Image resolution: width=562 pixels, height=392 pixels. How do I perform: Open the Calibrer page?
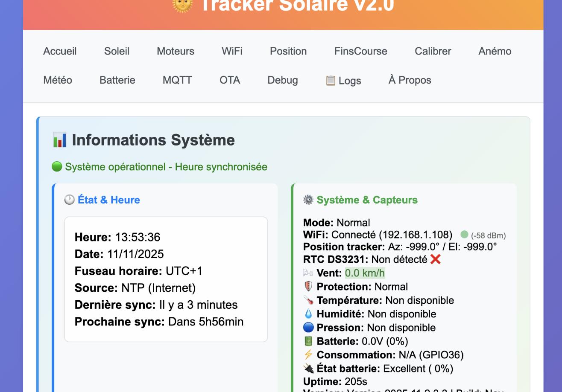point(433,51)
